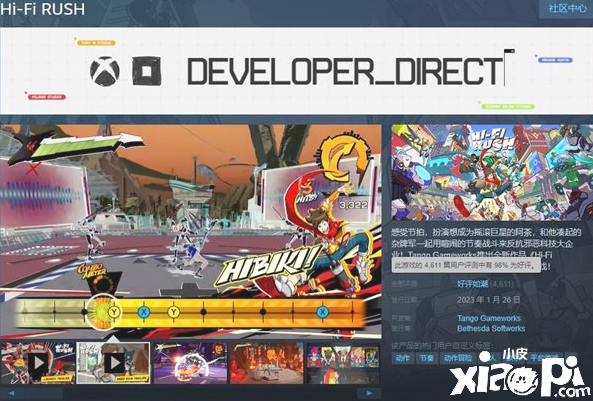Screen dimensions: 593x401
Task: Click the Developer_Direct banner image
Action: (296, 71)
